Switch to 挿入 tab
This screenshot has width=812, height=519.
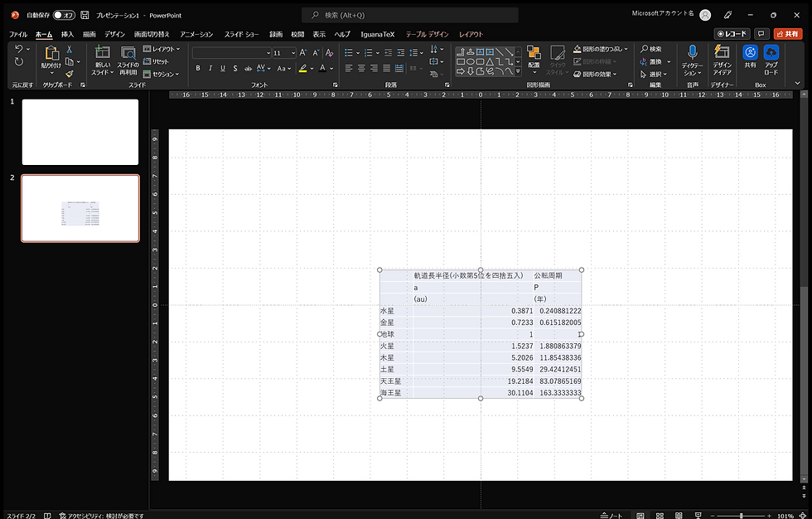click(x=67, y=34)
